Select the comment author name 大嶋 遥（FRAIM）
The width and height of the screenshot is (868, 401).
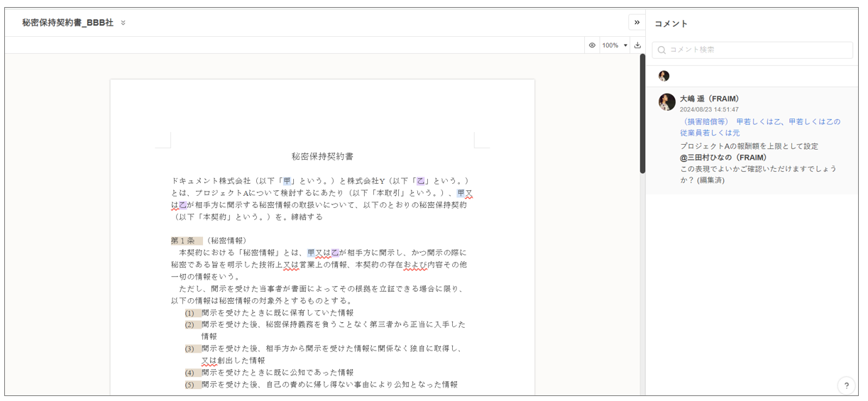coord(710,99)
